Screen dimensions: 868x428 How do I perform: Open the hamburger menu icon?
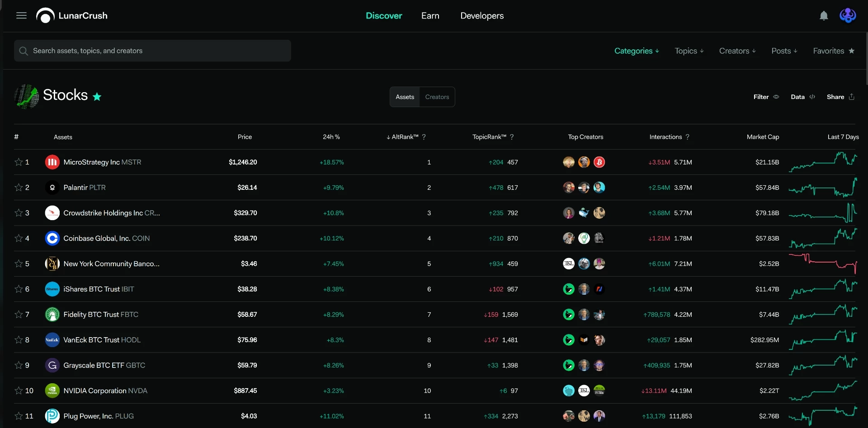(x=21, y=16)
